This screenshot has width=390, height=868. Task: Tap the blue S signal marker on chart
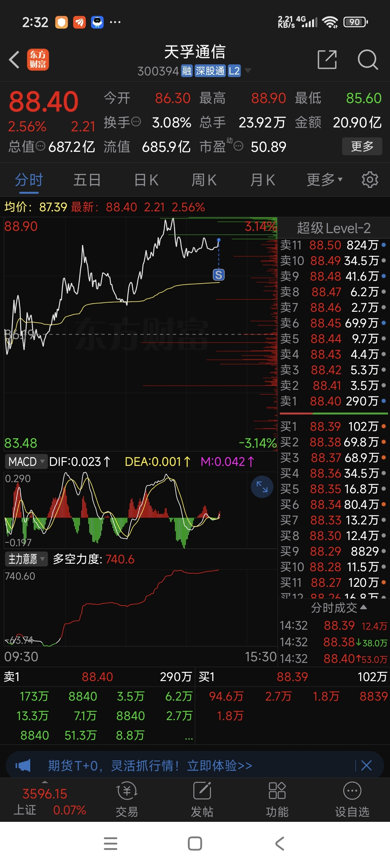coord(219,275)
